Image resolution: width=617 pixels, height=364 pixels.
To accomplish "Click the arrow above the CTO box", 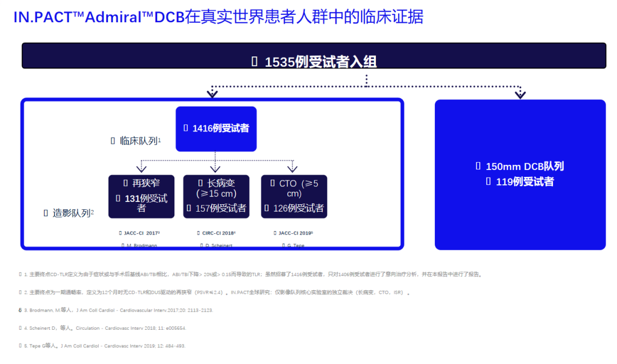I will [x=292, y=168].
